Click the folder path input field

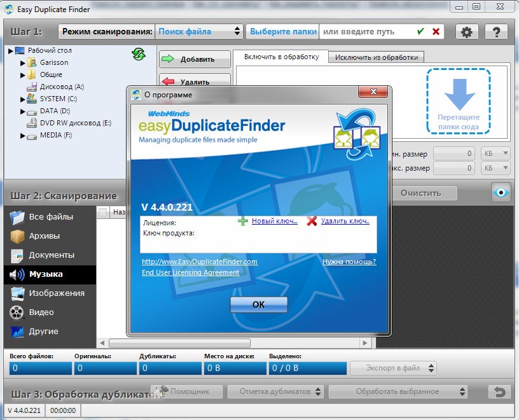(367, 31)
